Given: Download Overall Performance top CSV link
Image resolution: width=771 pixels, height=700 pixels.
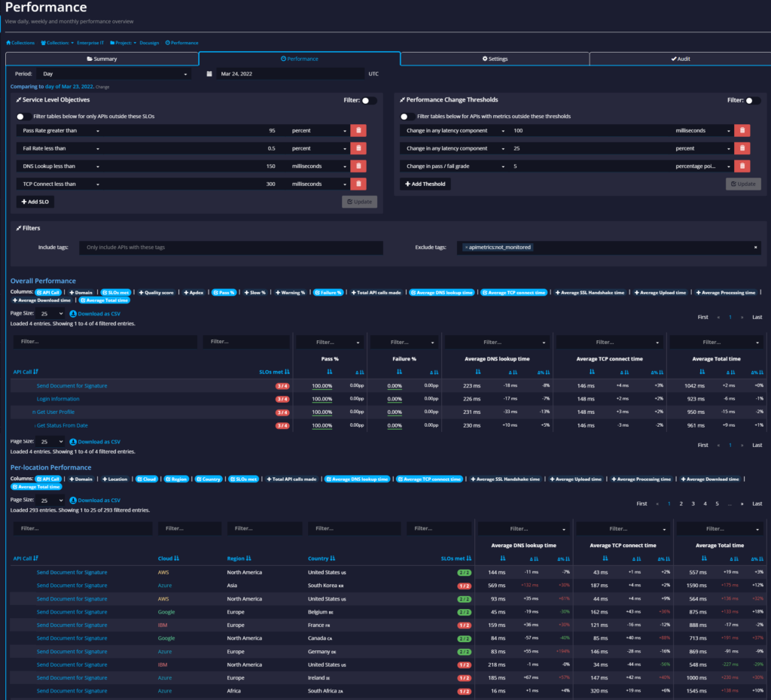Looking at the screenshot, I should (x=95, y=314).
